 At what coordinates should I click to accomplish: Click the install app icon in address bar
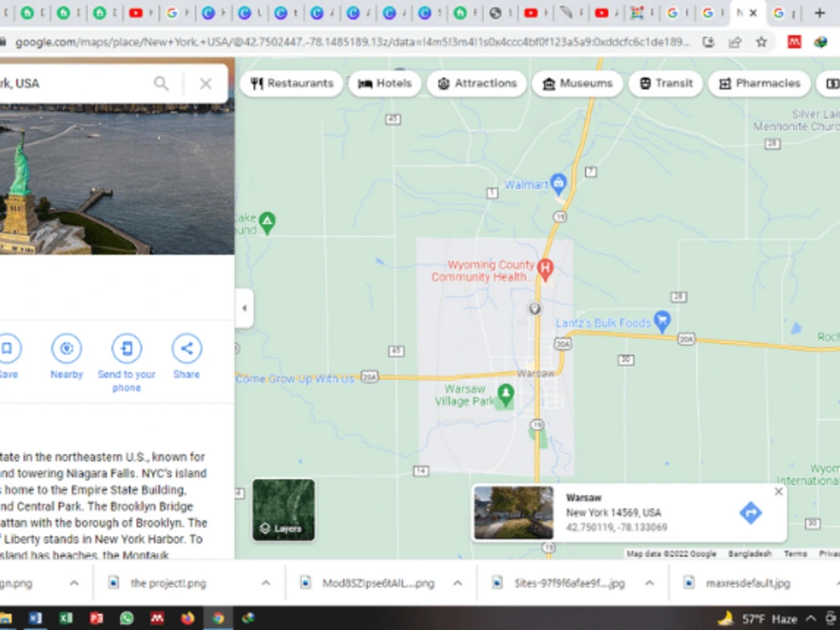708,42
